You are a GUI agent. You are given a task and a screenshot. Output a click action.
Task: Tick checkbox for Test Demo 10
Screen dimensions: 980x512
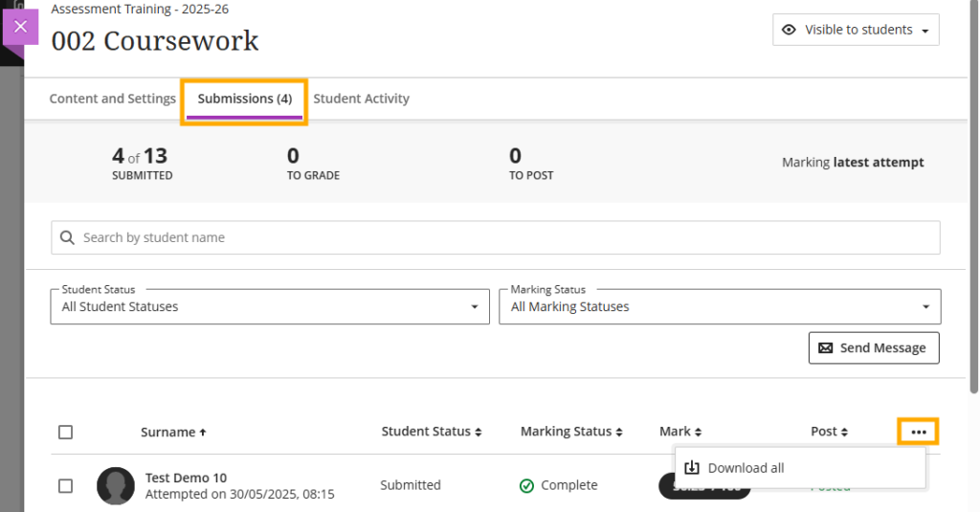(x=66, y=486)
